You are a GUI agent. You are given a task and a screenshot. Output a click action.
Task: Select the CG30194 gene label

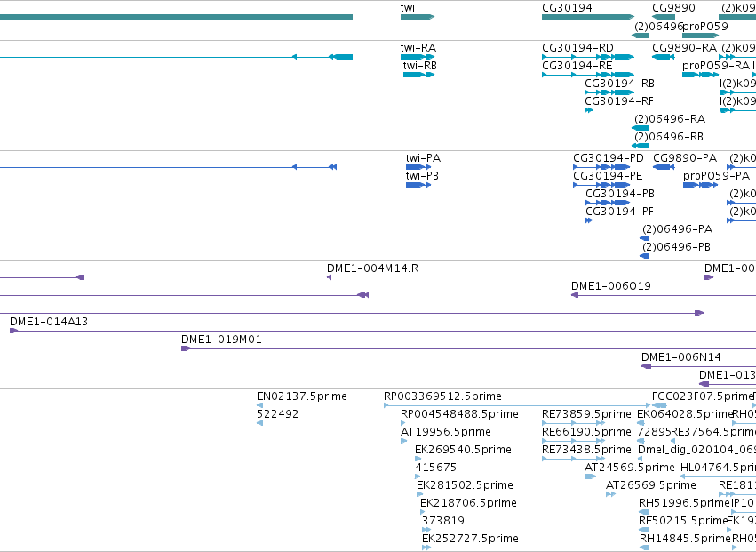tap(567, 8)
